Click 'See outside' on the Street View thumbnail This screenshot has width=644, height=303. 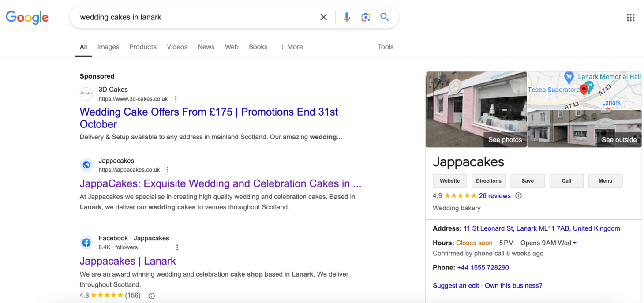619,139
